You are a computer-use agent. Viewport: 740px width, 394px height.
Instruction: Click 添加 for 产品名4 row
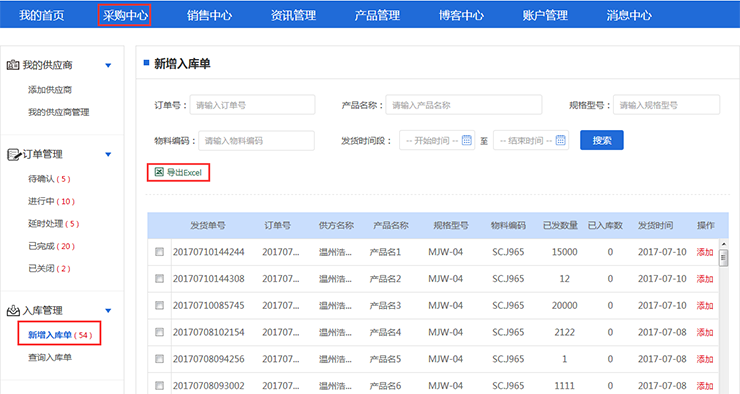point(705,332)
